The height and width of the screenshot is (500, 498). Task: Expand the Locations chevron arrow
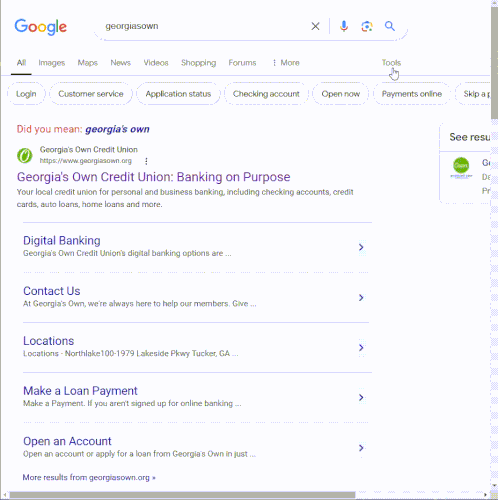pyautogui.click(x=361, y=347)
